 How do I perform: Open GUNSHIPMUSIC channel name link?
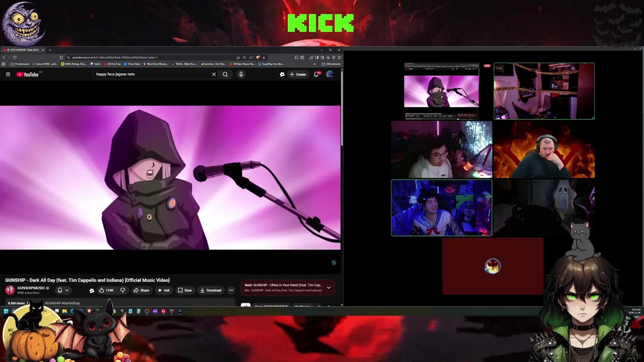(31, 288)
